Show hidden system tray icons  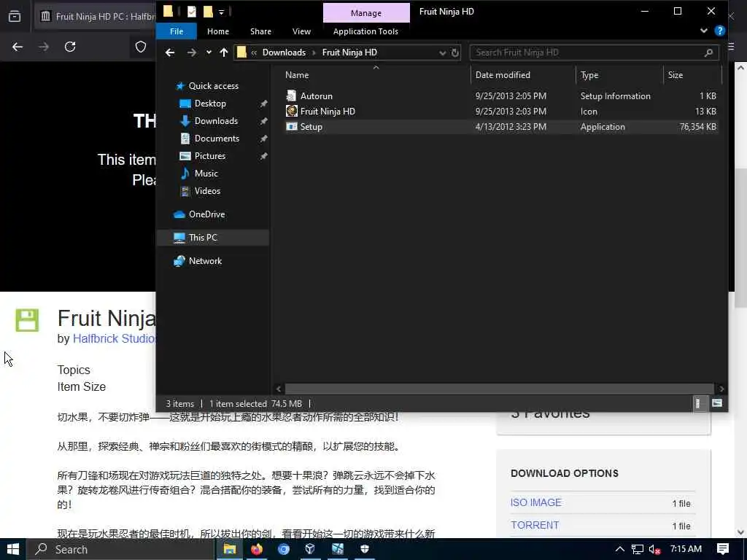[x=619, y=549]
